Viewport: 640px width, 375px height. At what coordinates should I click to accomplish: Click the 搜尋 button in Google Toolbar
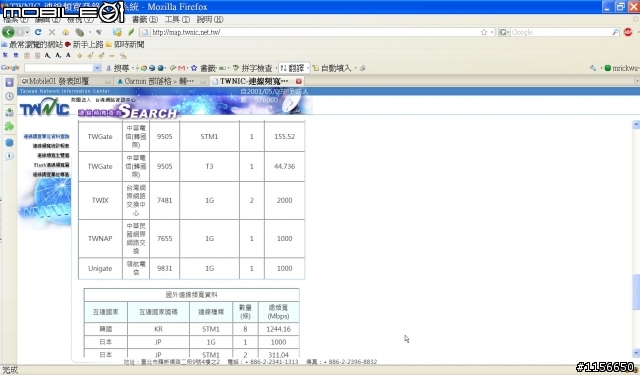coord(118,68)
